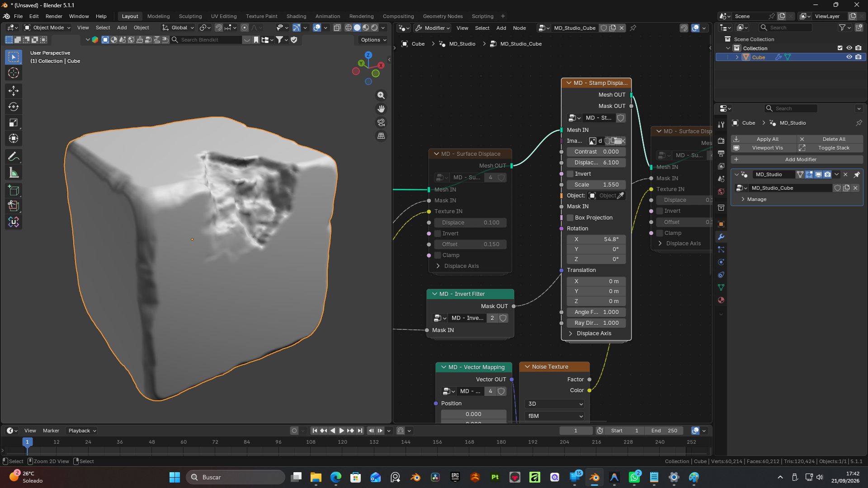868x488 pixels.
Task: Select the Move tool
Action: coord(14,91)
